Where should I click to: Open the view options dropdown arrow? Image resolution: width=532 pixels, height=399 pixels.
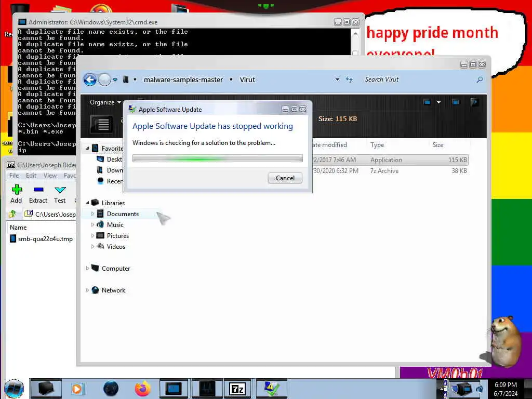[x=438, y=102]
